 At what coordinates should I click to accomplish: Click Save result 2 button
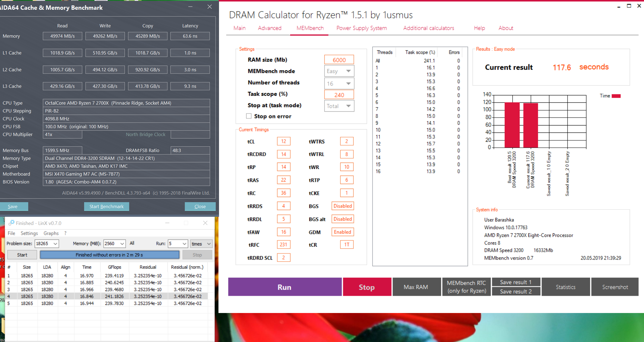click(516, 291)
